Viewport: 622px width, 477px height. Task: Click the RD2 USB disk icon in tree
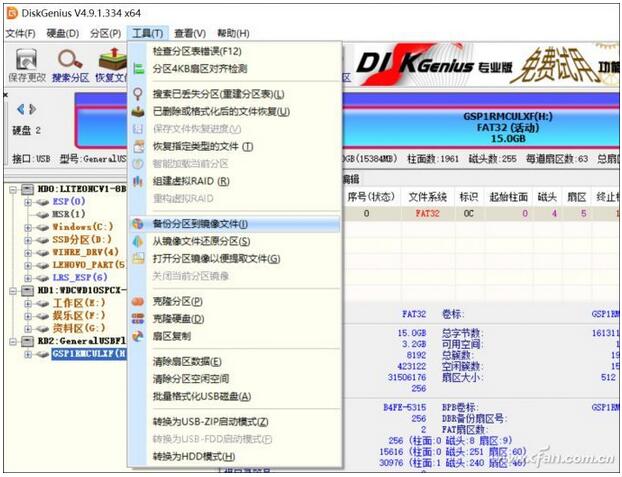[27, 341]
